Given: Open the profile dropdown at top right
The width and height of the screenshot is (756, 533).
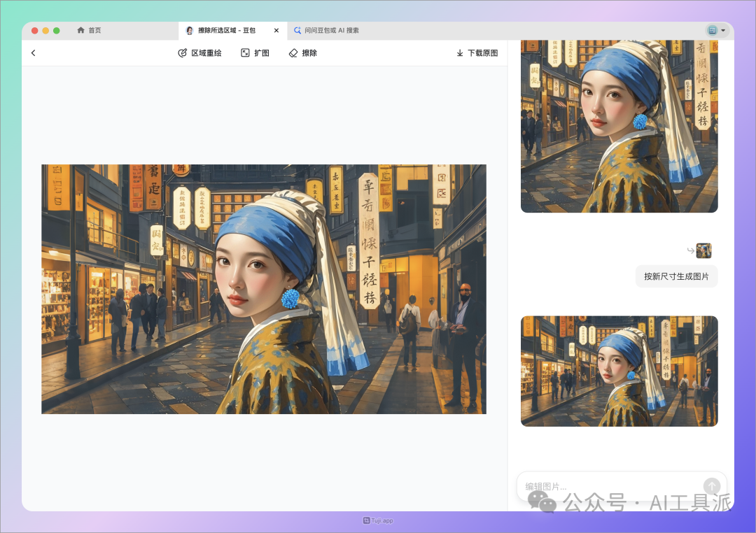Looking at the screenshot, I should point(717,31).
